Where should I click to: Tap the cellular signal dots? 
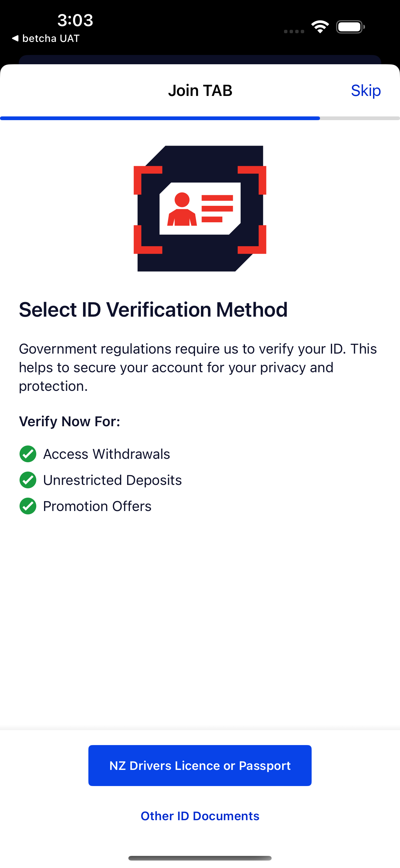pyautogui.click(x=294, y=31)
